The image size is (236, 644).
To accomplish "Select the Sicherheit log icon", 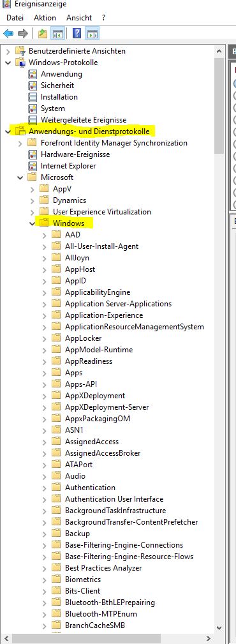I will 32,86.
